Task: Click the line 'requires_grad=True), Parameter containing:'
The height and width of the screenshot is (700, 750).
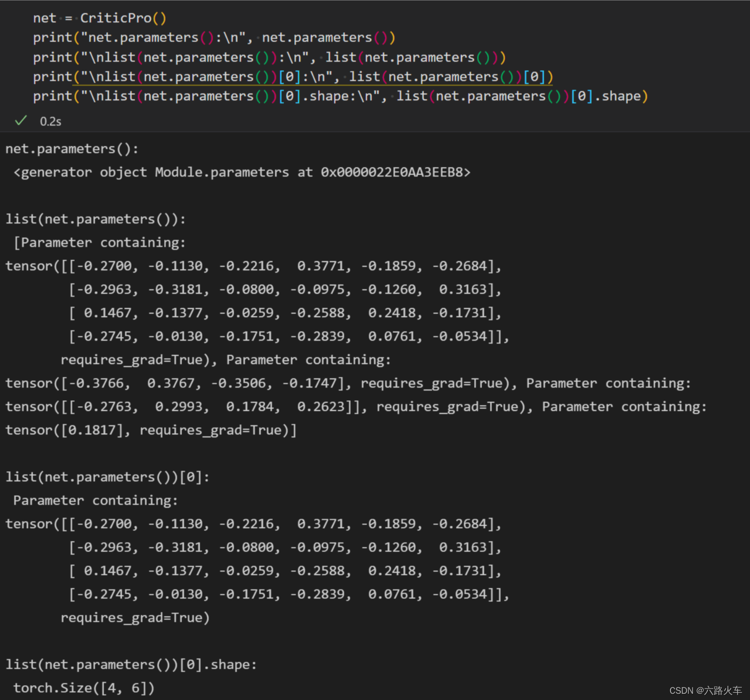Action: point(225,360)
